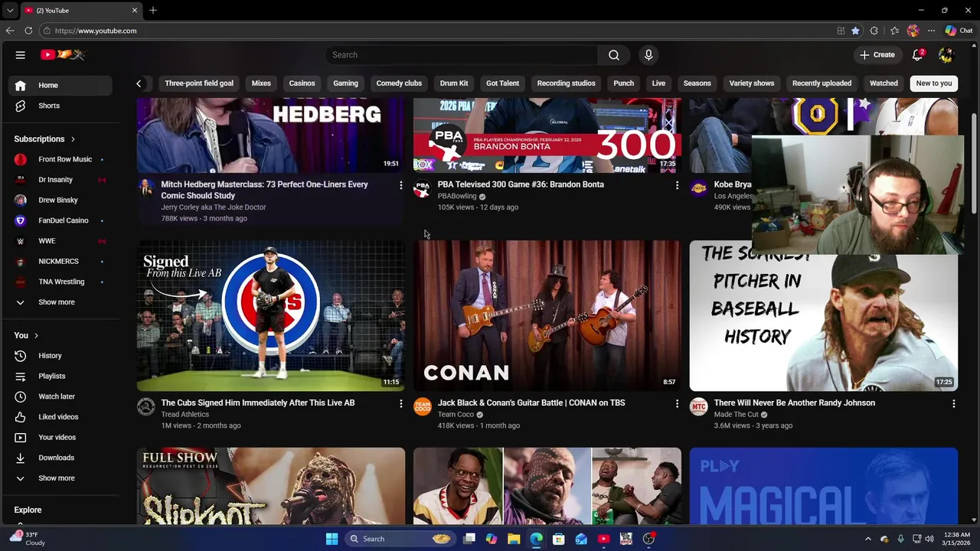This screenshot has height=551, width=980.
Task: Open the You section heading
Action: [x=26, y=335]
